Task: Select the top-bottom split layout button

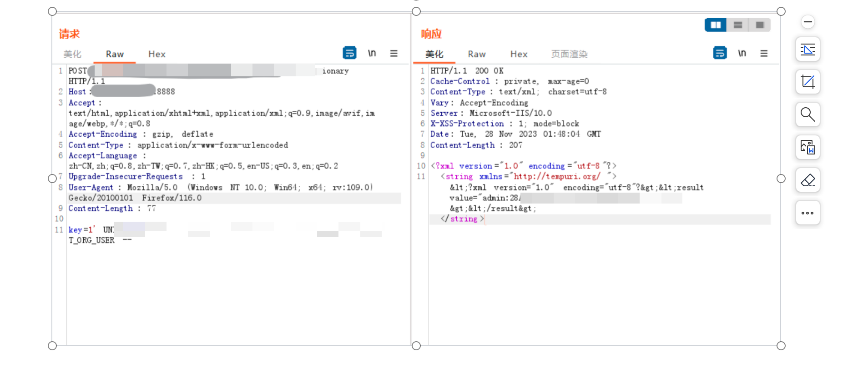Action: point(738,25)
